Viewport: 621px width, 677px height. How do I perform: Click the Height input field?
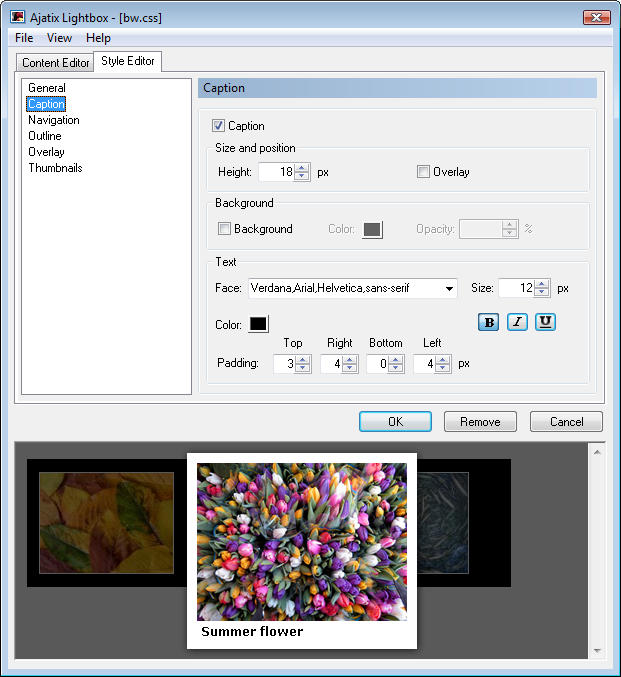pos(276,172)
